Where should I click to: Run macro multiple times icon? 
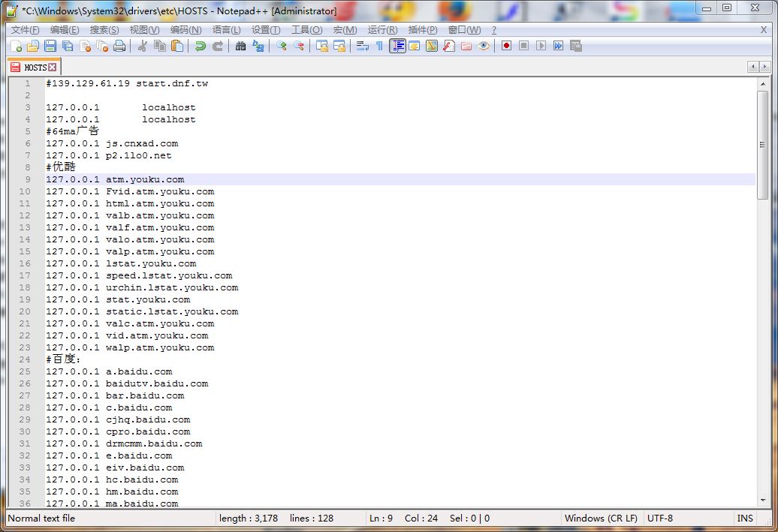(x=558, y=46)
